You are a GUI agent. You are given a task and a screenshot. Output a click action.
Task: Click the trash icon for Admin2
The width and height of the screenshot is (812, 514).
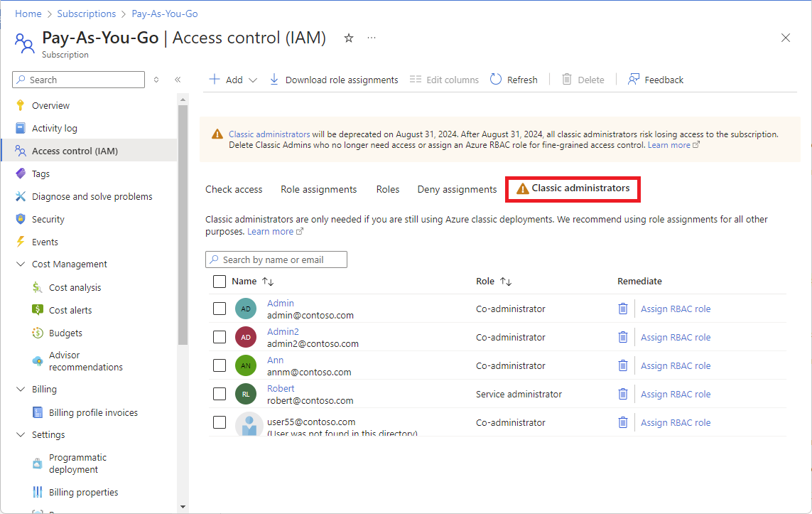[x=623, y=337]
